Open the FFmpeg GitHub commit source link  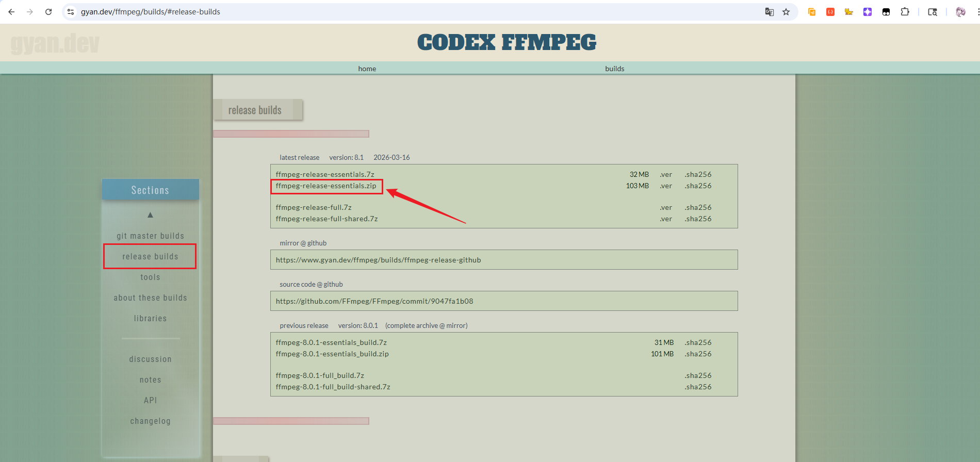click(374, 301)
